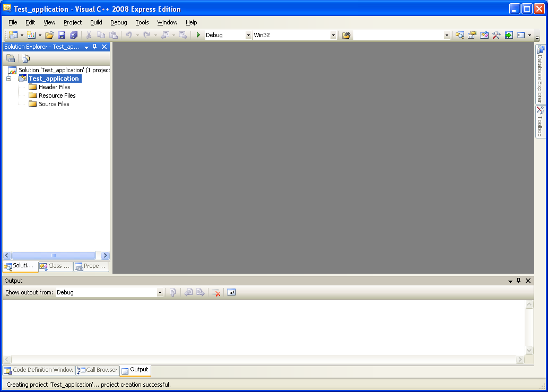Open the Toolbar Options overflow arrow

(x=537, y=38)
